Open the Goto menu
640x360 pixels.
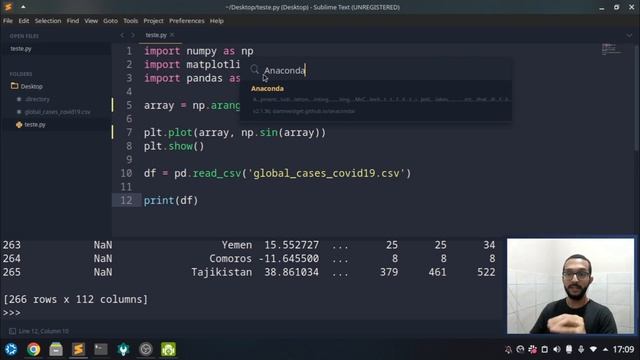(x=110, y=21)
